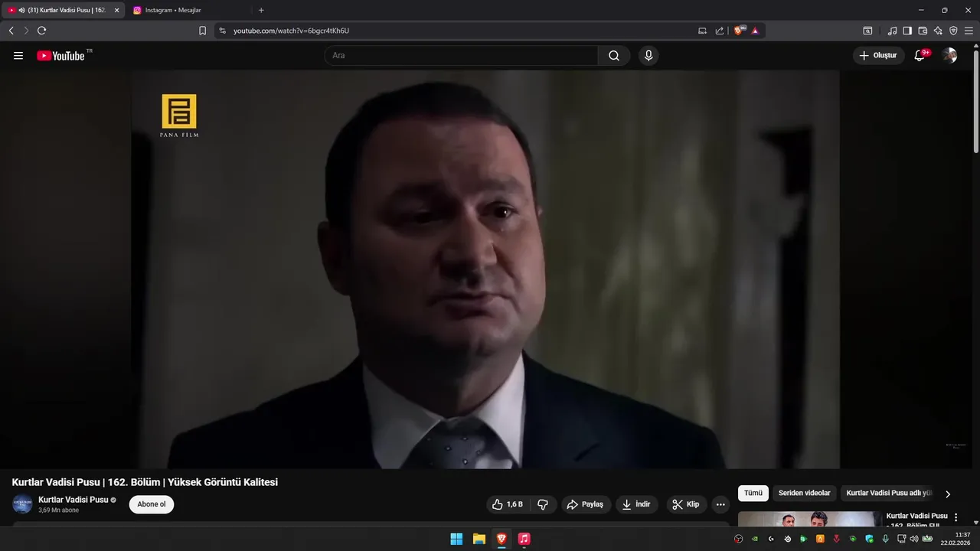Open microphone tray icon
This screenshot has height=551, width=980.
coord(885,539)
